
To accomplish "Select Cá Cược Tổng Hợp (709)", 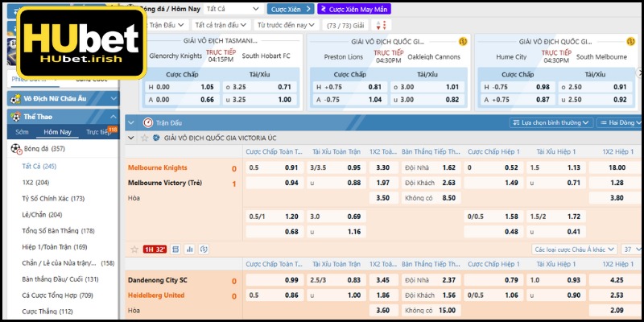I will (57, 295).
